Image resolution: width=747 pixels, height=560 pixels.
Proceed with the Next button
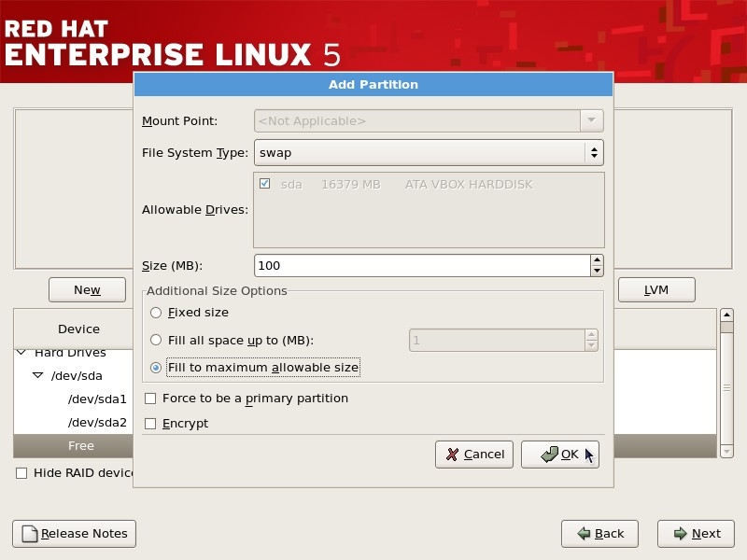tap(696, 534)
